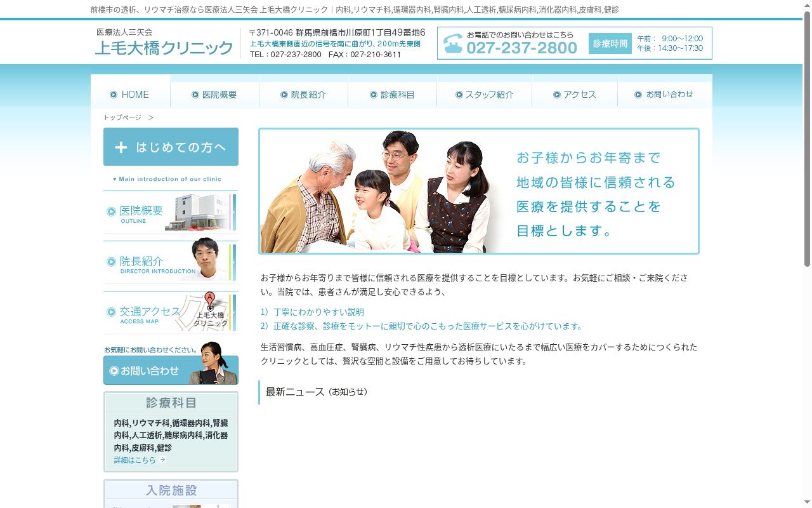Click the 診療科目 sidebar panel heading
This screenshot has height=508, width=812.
coord(171,403)
